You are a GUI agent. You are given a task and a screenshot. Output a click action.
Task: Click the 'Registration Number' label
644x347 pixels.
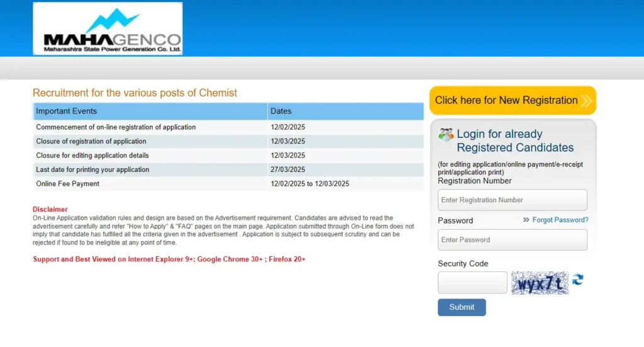pyautogui.click(x=474, y=181)
